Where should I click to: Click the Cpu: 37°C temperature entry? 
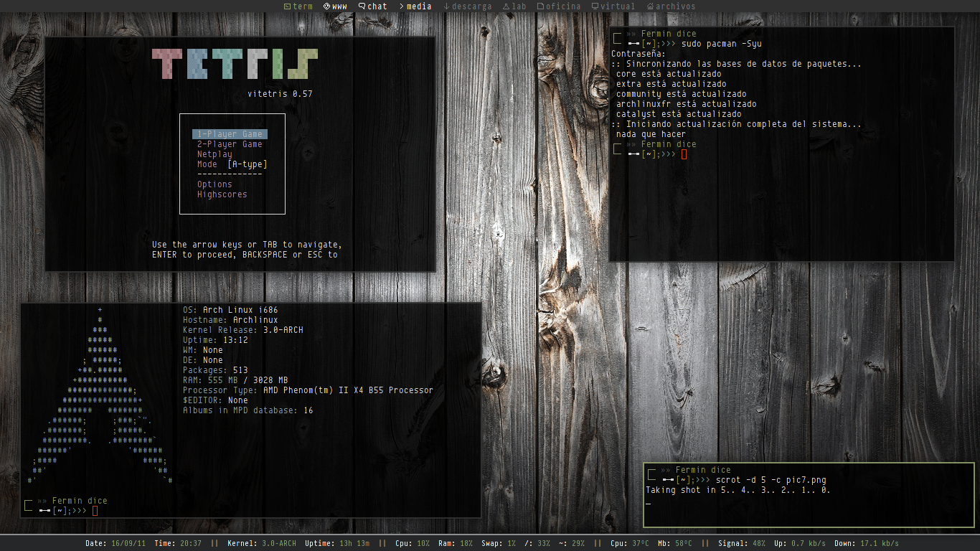[631, 543]
